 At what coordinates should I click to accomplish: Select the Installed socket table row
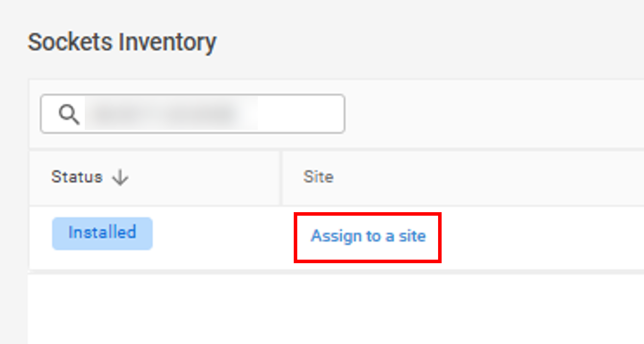pos(337,237)
